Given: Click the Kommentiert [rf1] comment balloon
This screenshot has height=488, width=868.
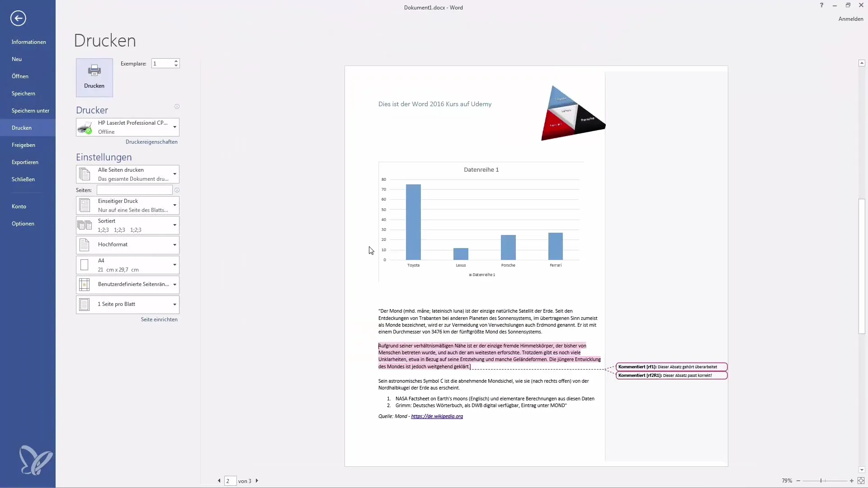Looking at the screenshot, I should click(x=672, y=367).
